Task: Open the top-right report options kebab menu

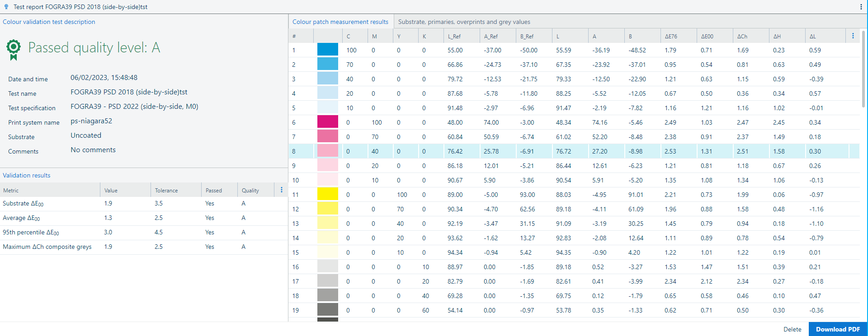Action: (x=861, y=7)
